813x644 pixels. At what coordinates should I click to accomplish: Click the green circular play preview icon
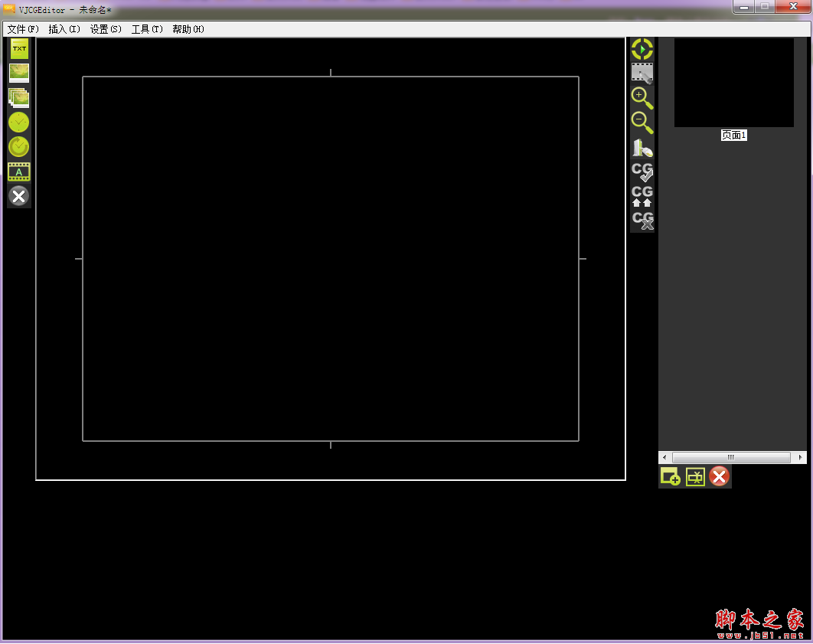click(642, 50)
